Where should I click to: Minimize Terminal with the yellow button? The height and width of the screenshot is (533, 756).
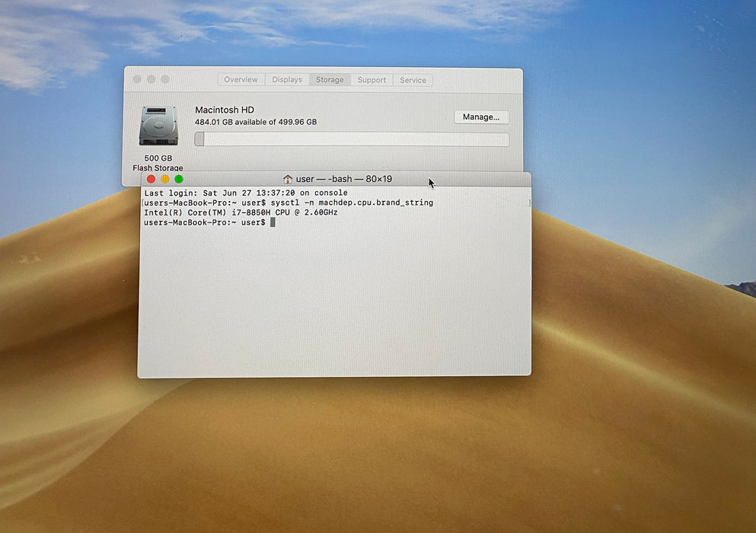pos(165,179)
